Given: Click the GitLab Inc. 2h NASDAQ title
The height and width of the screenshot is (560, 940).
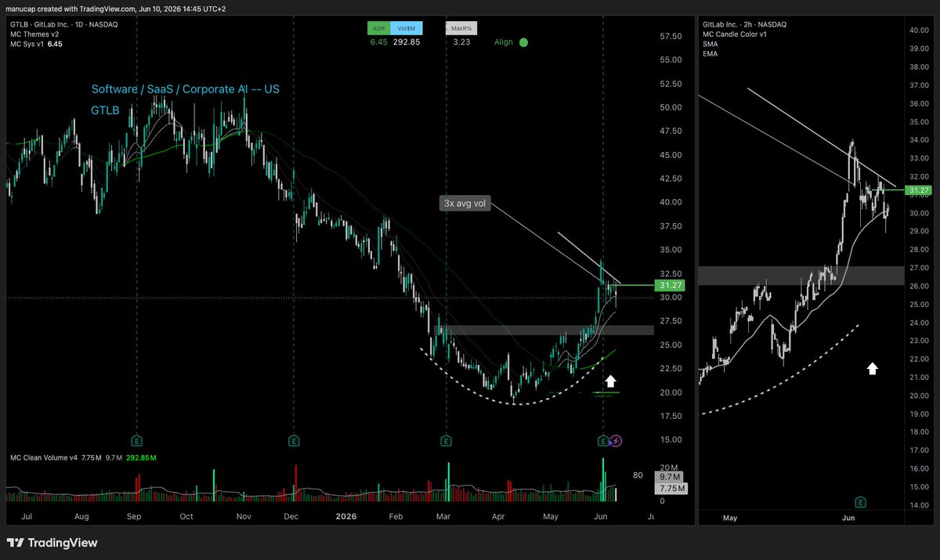Looking at the screenshot, I should coord(745,24).
